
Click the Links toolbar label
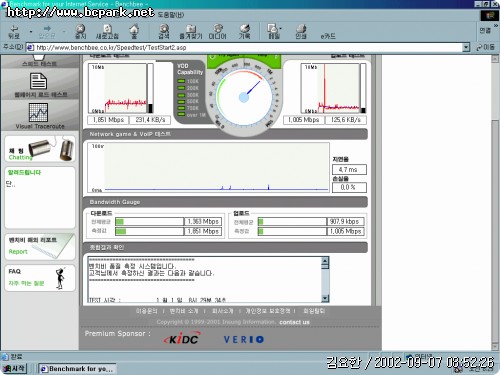[485, 30]
